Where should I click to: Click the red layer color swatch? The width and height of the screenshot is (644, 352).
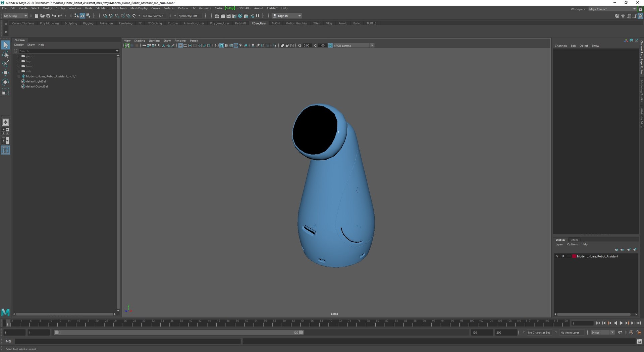pyautogui.click(x=574, y=256)
